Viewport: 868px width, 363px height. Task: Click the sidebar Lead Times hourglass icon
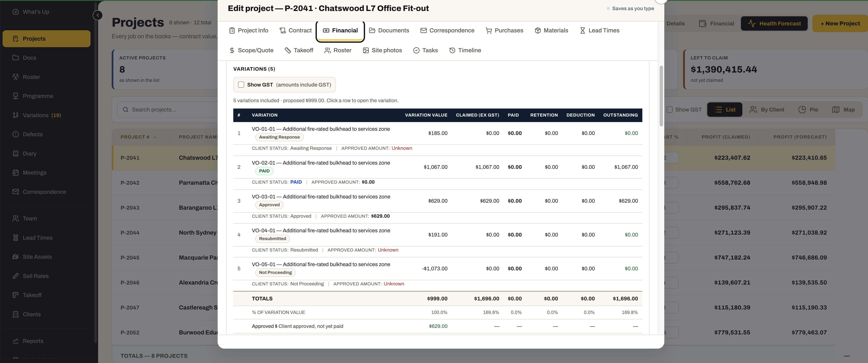coord(15,238)
